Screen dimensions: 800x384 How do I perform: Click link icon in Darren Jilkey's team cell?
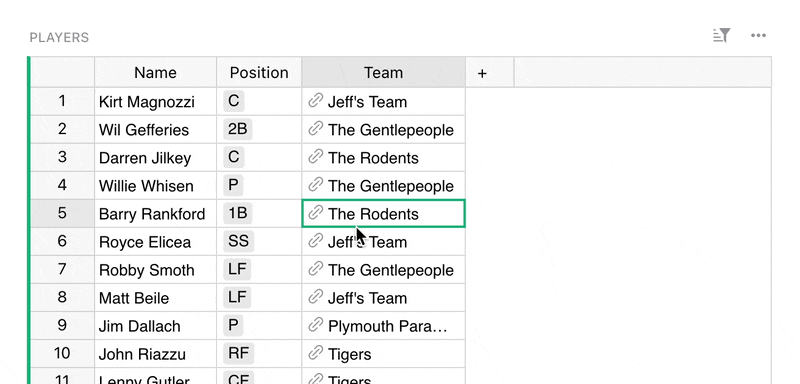tap(316, 157)
